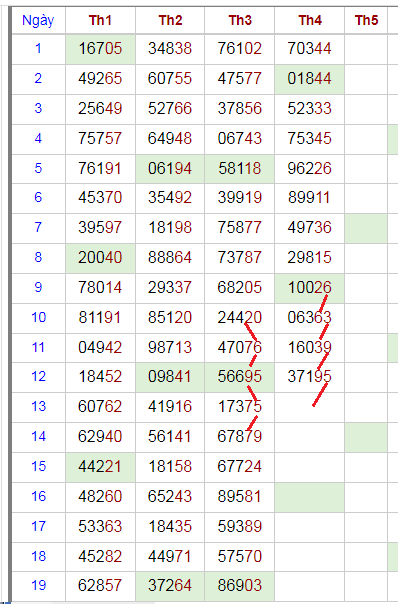Select day 10 row label
The height and width of the screenshot is (604, 398).
click(x=38, y=318)
